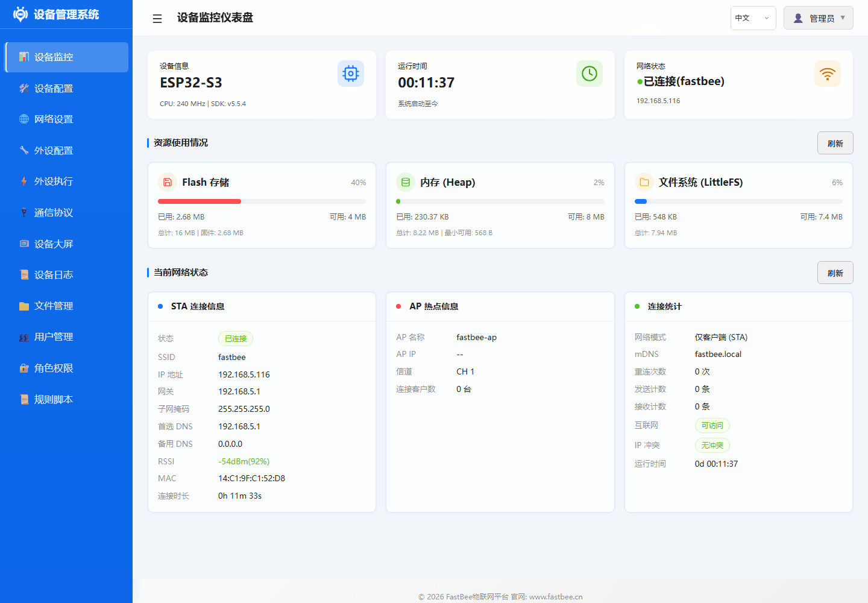Click the MAC value 14:C1:9F:C1:52:D8
Viewport: 868px width, 603px height.
(251, 478)
